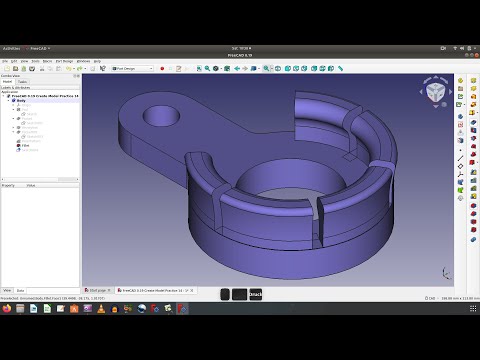Click the Print icon in toolbar
Image resolution: width=480 pixels, height=360 pixels.
(32, 68)
